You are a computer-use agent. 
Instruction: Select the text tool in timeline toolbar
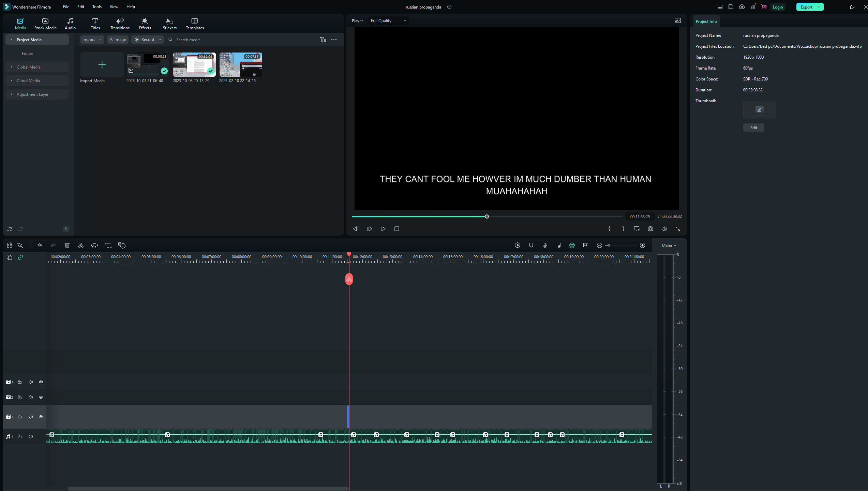pos(108,245)
